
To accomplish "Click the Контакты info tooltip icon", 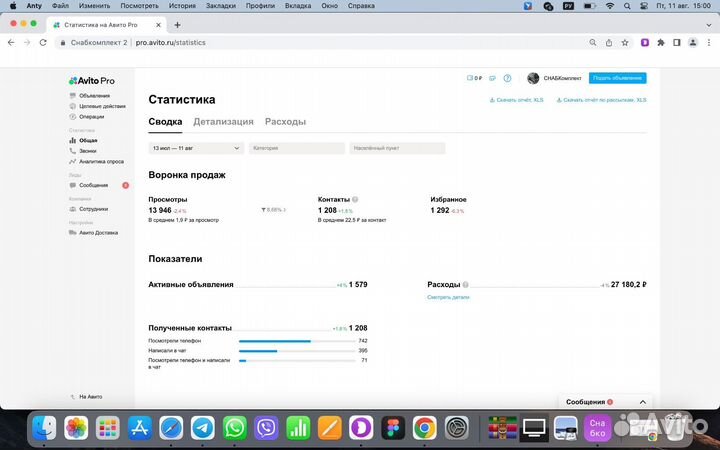I will (x=355, y=199).
